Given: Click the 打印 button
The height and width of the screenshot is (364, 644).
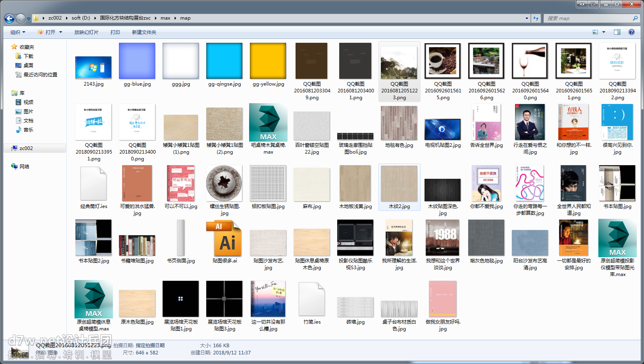Looking at the screenshot, I should click(x=115, y=32).
